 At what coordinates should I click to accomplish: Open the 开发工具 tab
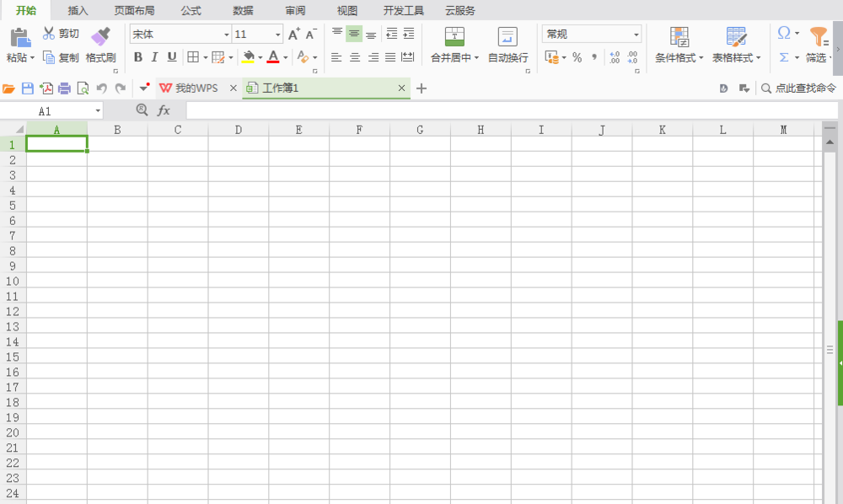click(x=403, y=10)
